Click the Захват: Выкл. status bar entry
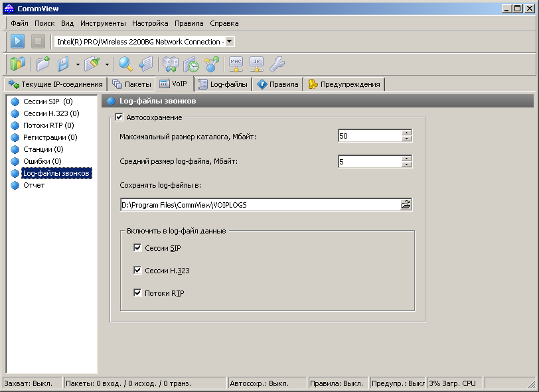 [33, 383]
